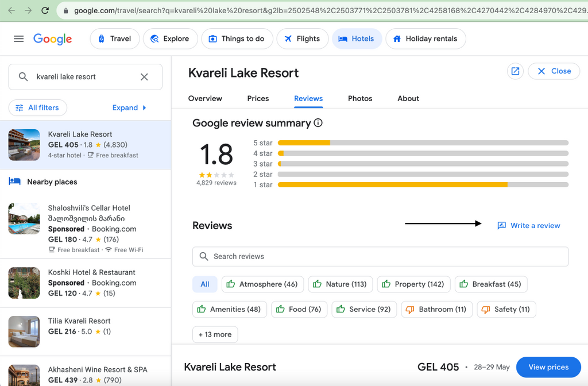Image resolution: width=588 pixels, height=386 pixels.
Task: Click the 1 star rating bar
Action: pyautogui.click(x=423, y=184)
